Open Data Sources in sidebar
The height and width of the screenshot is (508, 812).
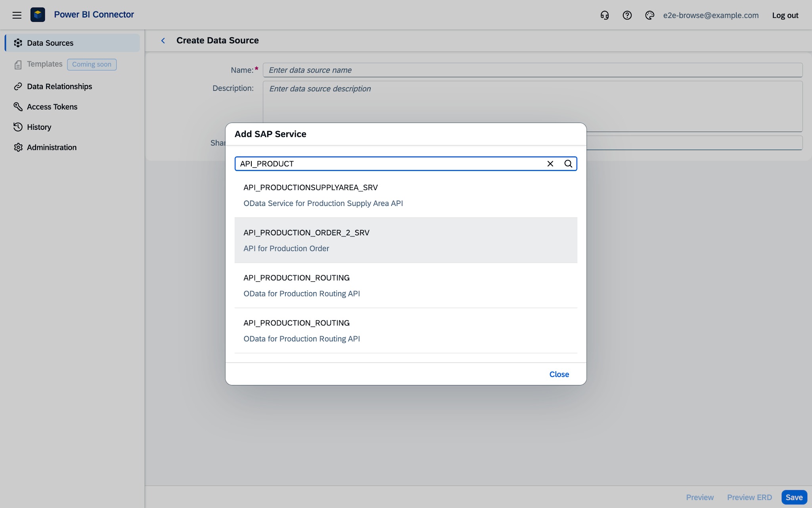72,43
